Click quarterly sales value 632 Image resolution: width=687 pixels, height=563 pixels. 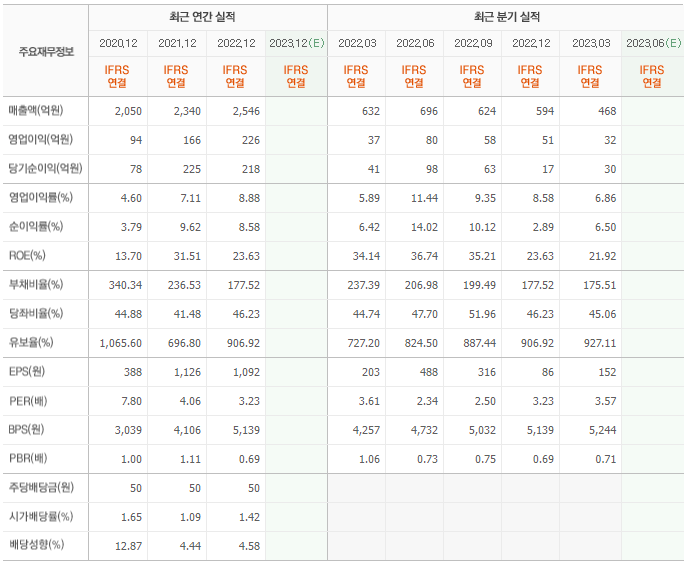[x=371, y=111]
